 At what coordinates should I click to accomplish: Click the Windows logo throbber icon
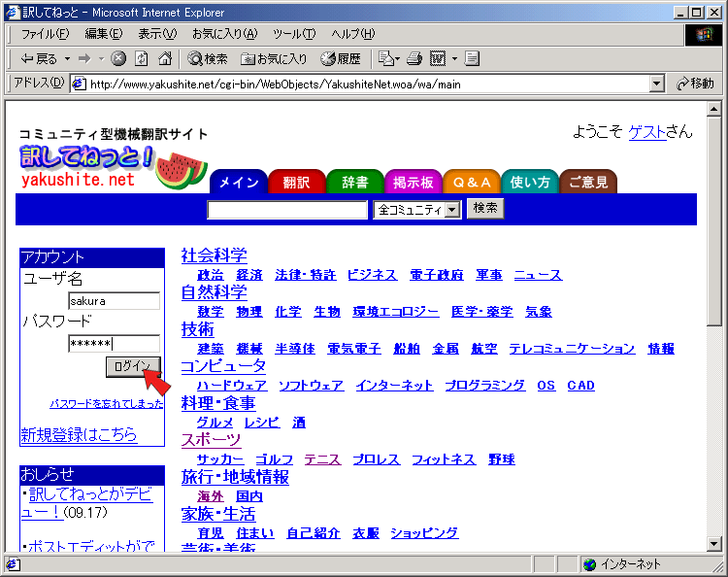tap(704, 35)
